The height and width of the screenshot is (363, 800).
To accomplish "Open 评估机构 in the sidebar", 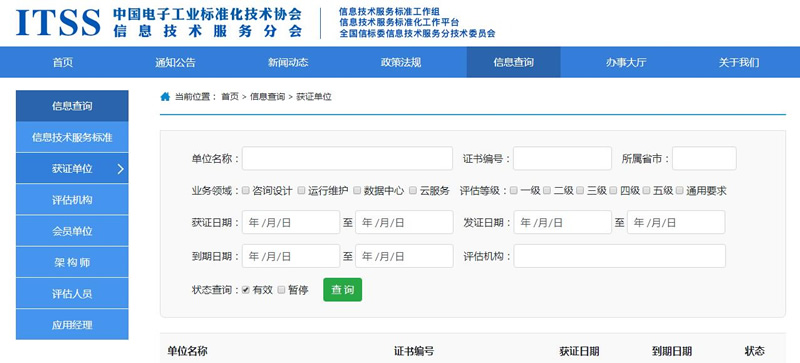I will click(72, 200).
